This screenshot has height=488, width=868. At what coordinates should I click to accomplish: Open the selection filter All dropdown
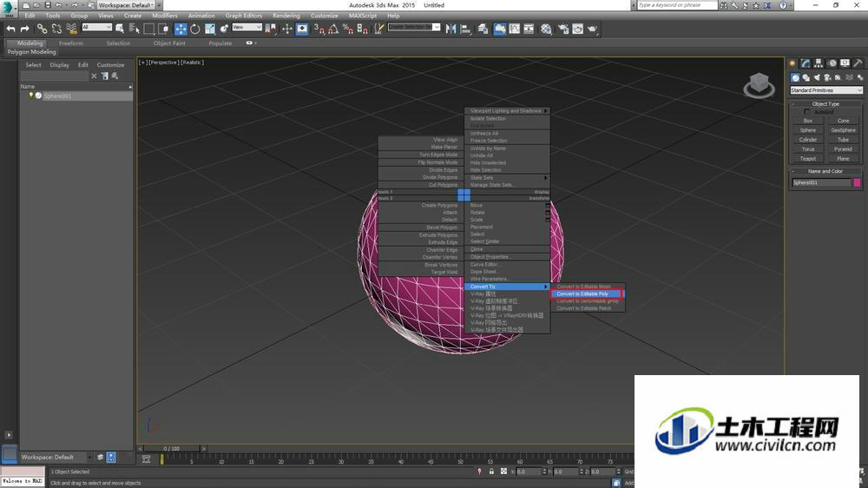pos(97,27)
